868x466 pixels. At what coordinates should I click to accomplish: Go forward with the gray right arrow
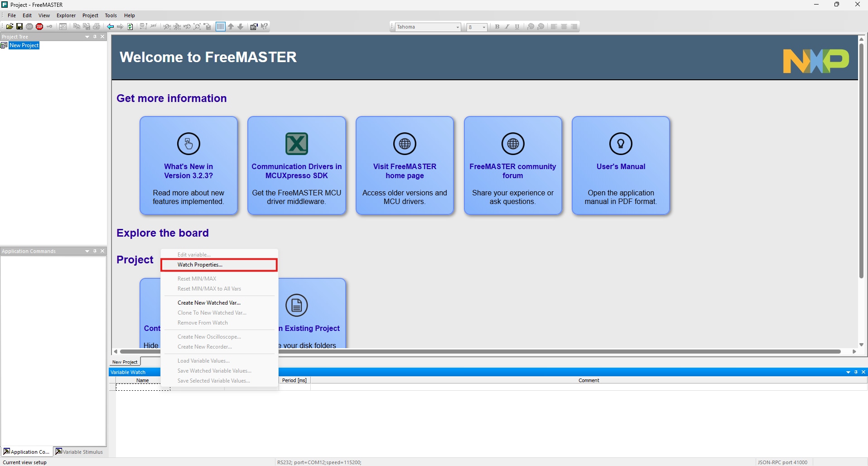120,27
